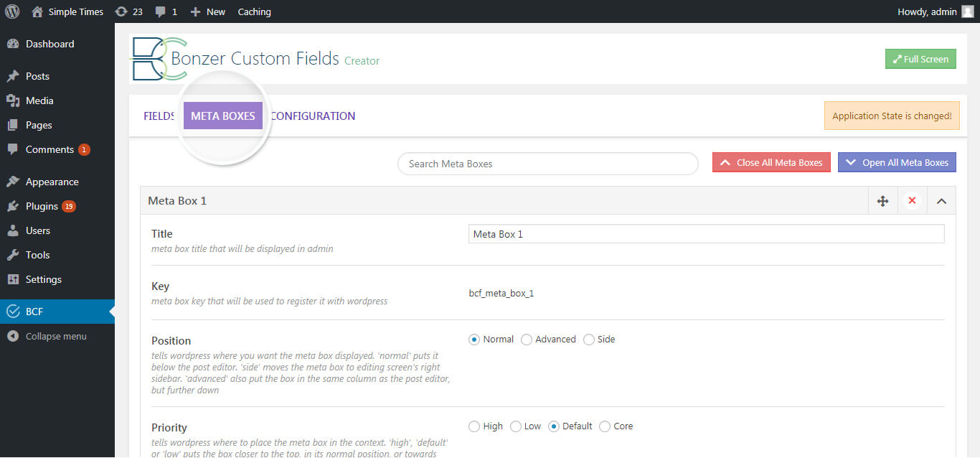The width and height of the screenshot is (980, 458).
Task: Open the Plugins menu
Action: point(57,206)
